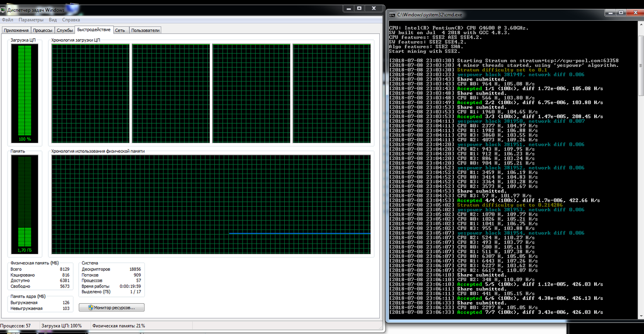Switch to the Приложения tab

click(x=16, y=30)
